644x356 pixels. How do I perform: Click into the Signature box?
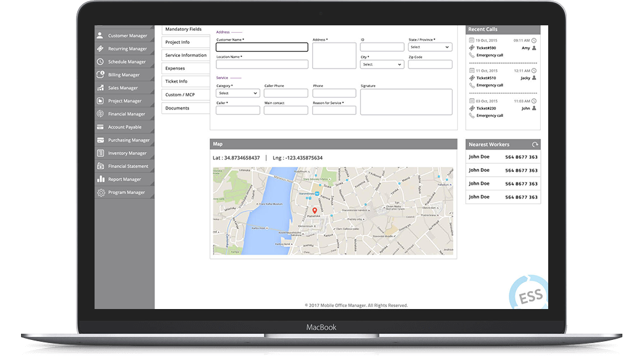[x=406, y=102]
